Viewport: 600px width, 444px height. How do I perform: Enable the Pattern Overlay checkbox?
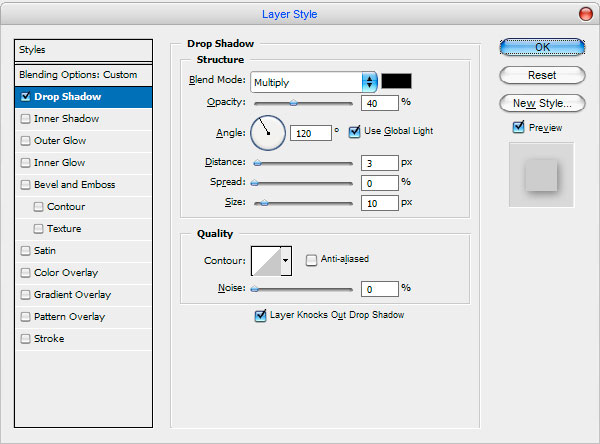pos(25,317)
